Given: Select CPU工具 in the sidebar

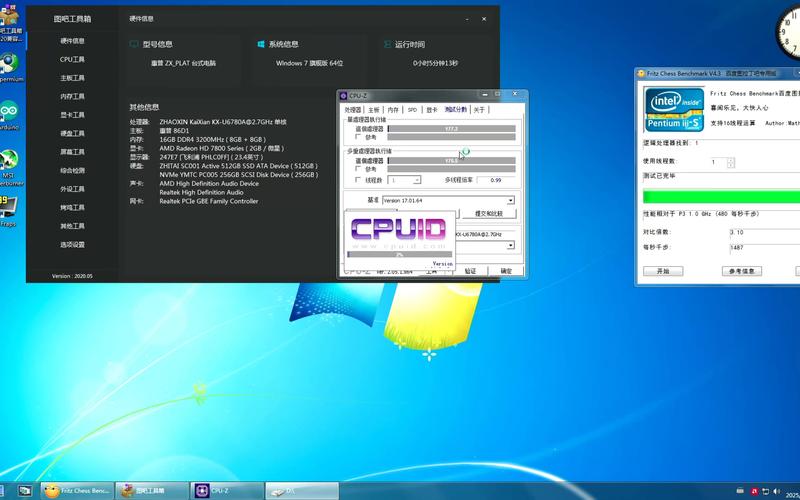Looking at the screenshot, I should (72, 60).
